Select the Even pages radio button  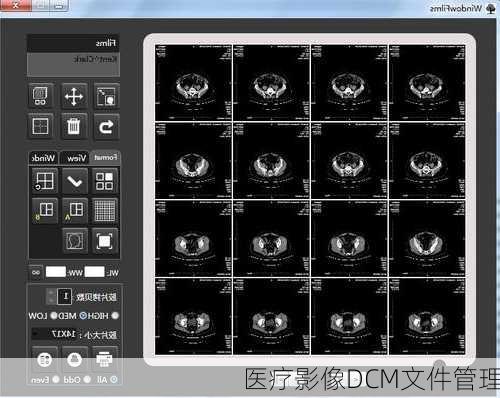point(56,379)
